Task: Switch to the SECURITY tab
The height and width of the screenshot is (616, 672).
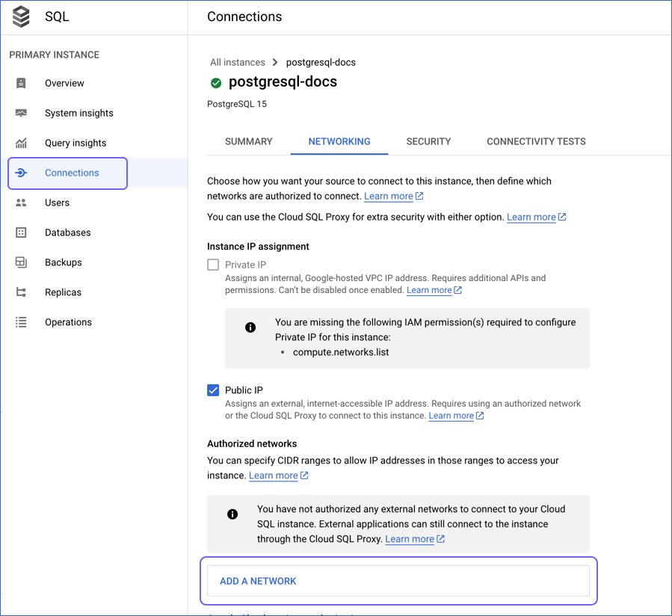Action: 428,141
